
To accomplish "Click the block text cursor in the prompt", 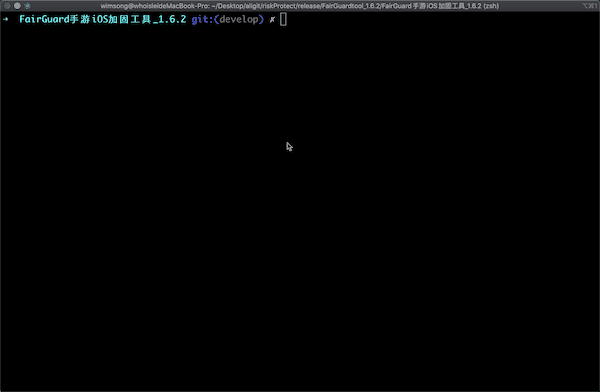I will click(x=283, y=19).
